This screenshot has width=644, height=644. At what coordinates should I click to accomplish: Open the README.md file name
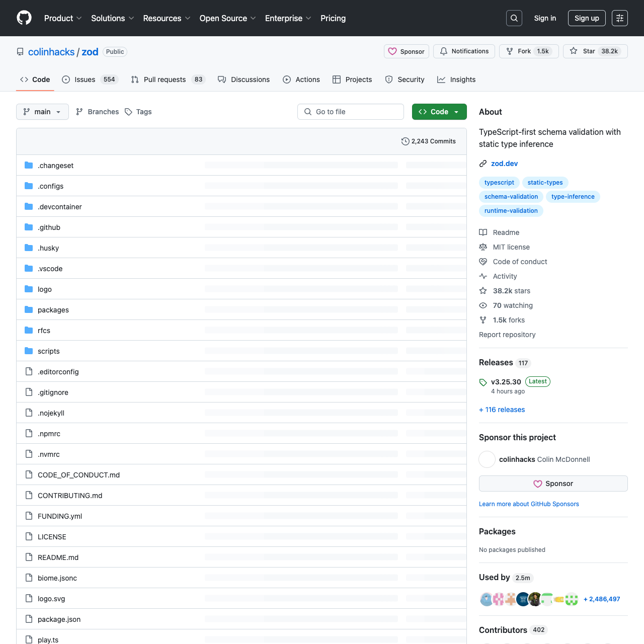click(x=58, y=557)
